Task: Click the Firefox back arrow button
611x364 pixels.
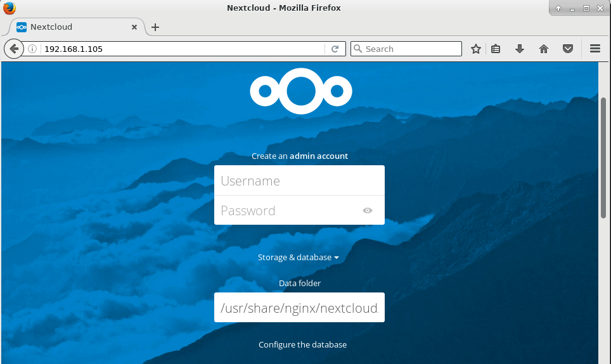Action: pyautogui.click(x=13, y=49)
